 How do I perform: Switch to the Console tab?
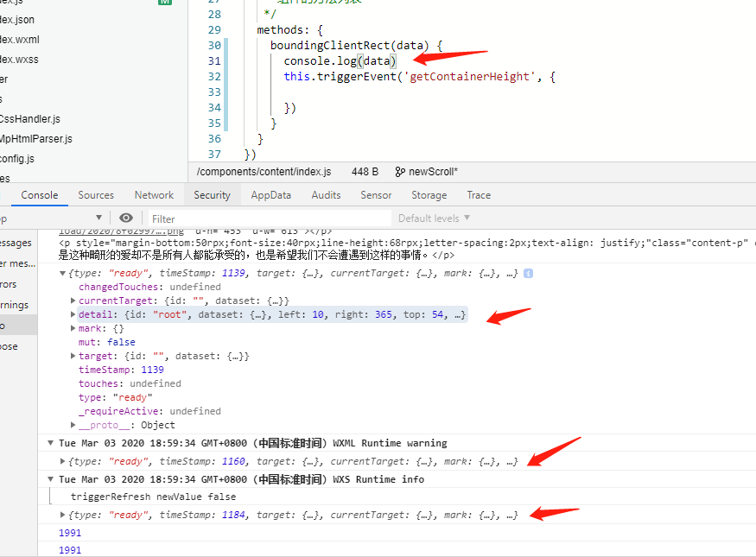click(40, 195)
